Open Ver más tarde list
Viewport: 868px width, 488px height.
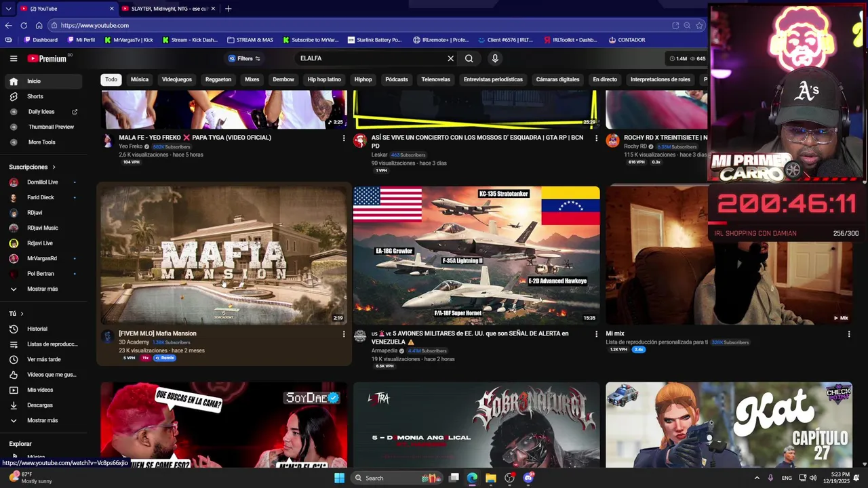(x=43, y=359)
